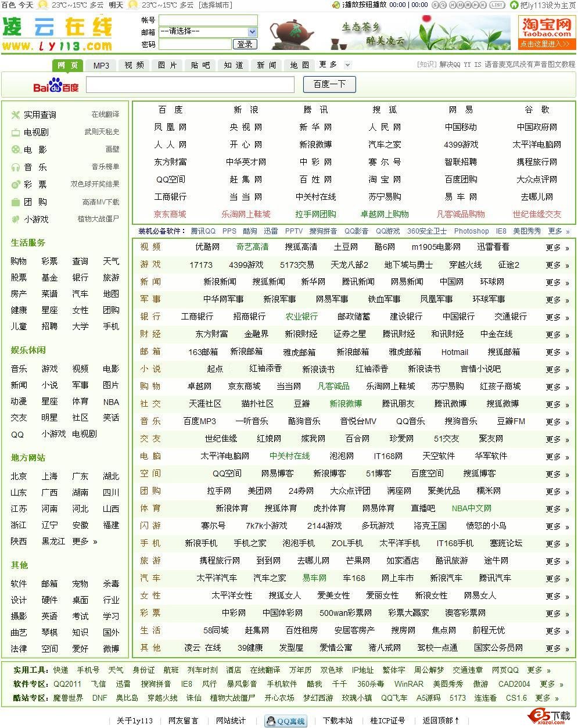The image size is (578, 728).
Task: Click the sun icon next to 今天 weather
Action: pos(42,5)
